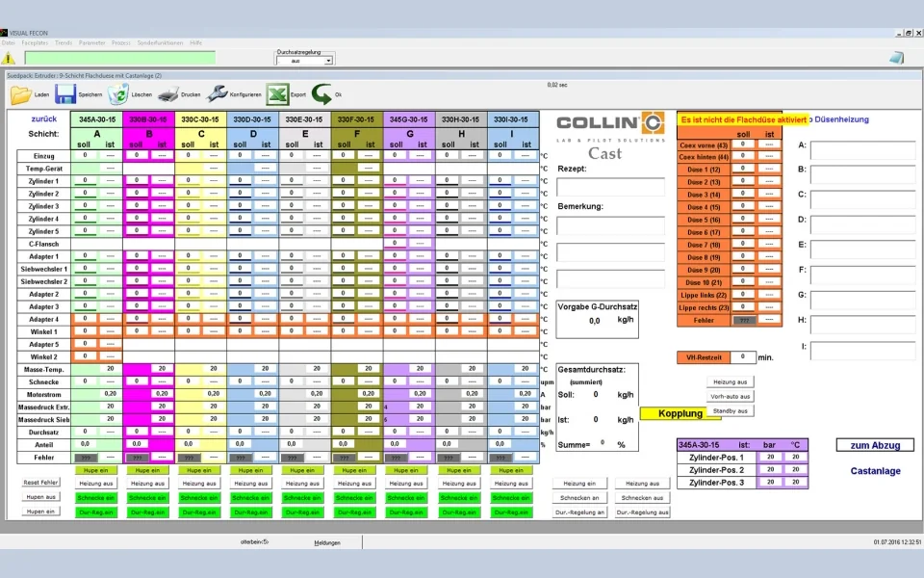Viewport: 924px width, 578px height.
Task: Click Vorh-auto aus button
Action: (x=731, y=396)
